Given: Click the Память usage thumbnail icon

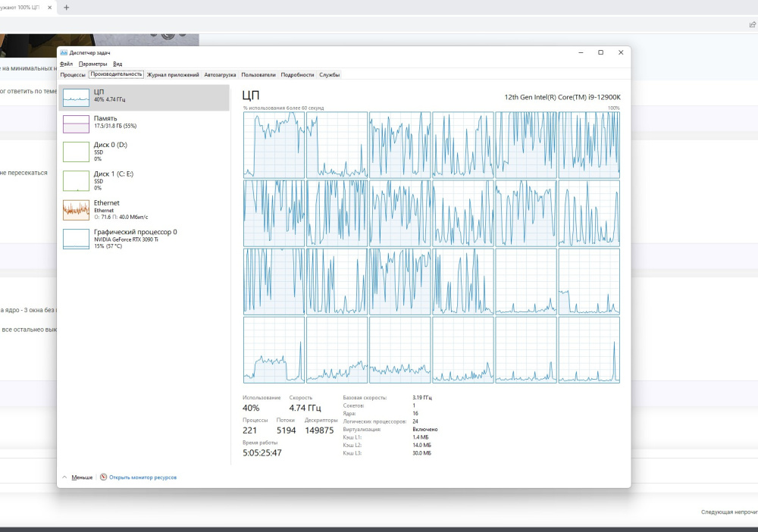Looking at the screenshot, I should 76,123.
